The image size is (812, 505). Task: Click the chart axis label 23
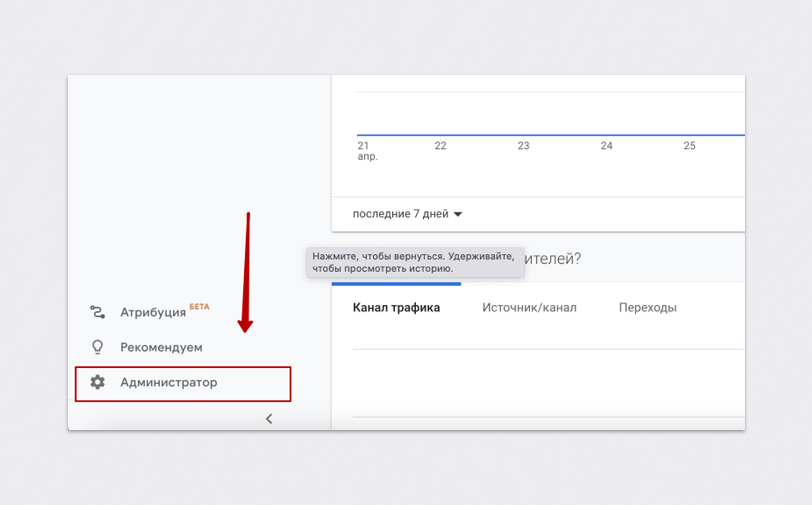point(523,146)
